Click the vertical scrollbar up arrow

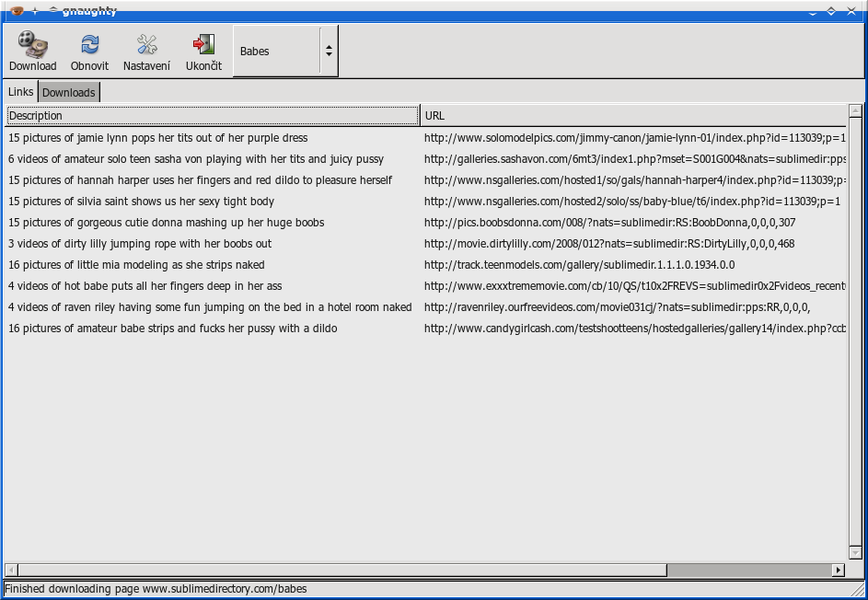pos(855,110)
